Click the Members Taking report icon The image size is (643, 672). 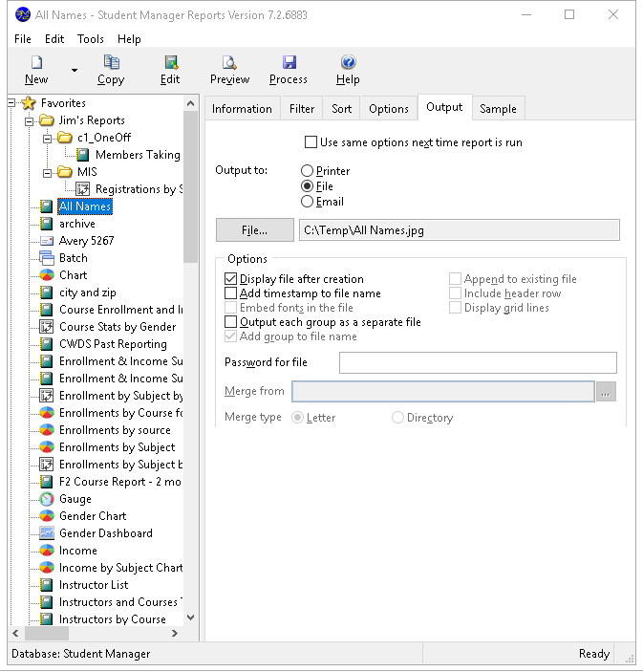point(83,154)
